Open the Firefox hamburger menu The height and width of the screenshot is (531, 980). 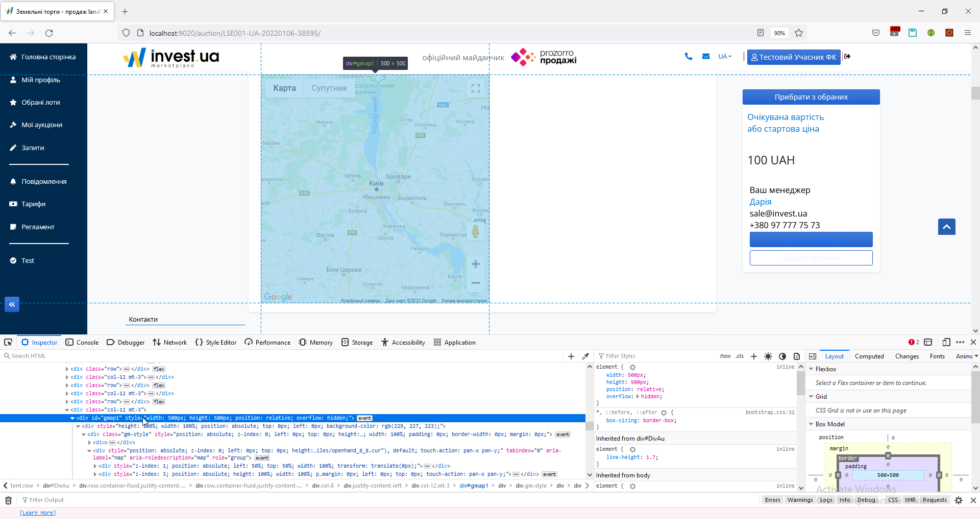coord(968,33)
